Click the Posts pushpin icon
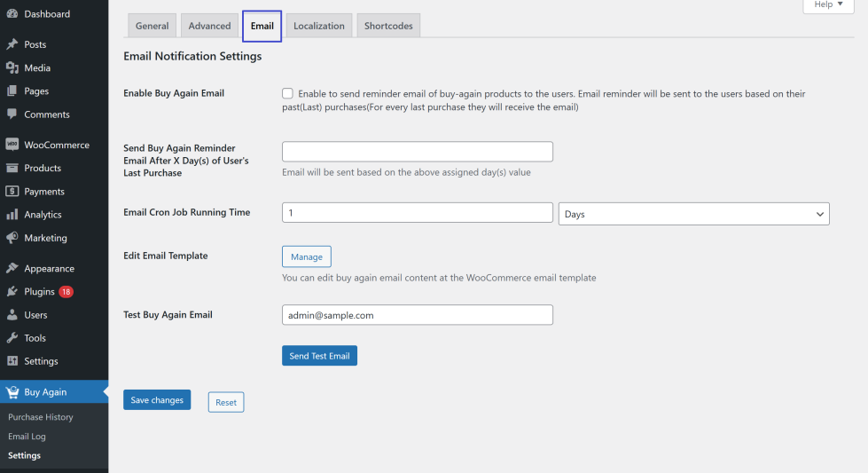This screenshot has width=868, height=473. click(12, 44)
